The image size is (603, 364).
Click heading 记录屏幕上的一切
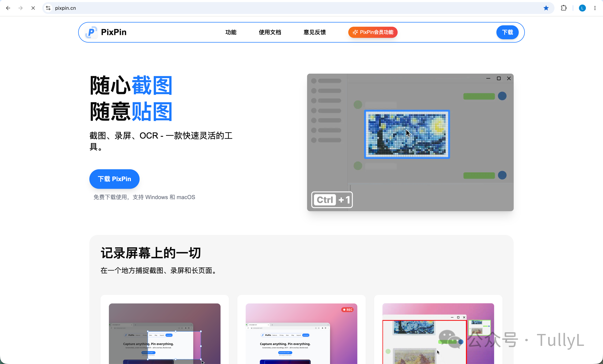pos(151,253)
